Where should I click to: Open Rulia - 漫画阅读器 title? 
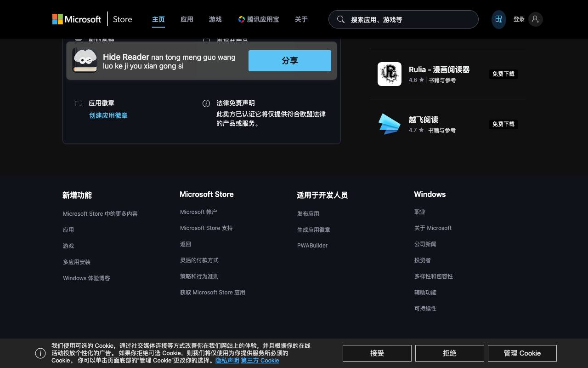pyautogui.click(x=439, y=69)
